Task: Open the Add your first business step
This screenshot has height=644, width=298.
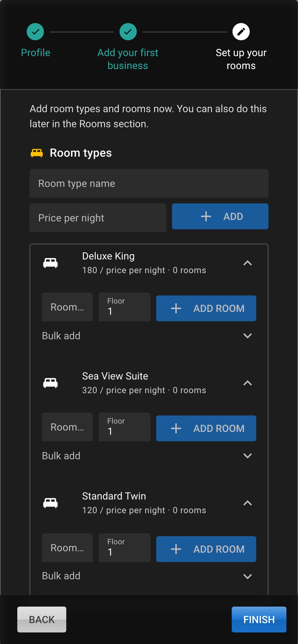Action: [128, 59]
